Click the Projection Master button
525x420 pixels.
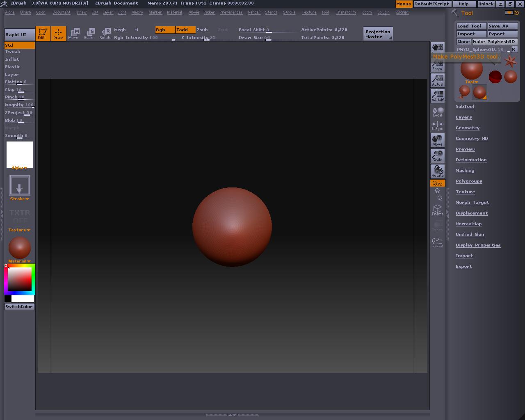click(x=378, y=34)
